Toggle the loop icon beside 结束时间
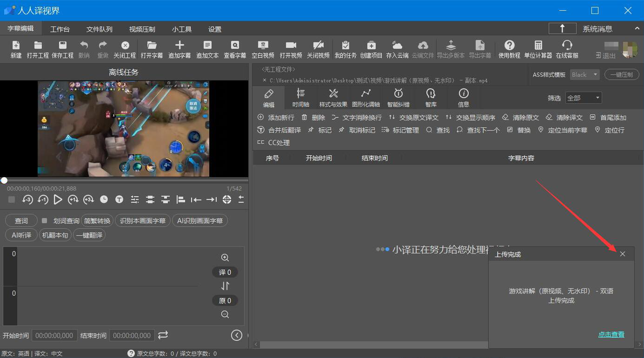The height and width of the screenshot is (358, 644). tap(163, 335)
